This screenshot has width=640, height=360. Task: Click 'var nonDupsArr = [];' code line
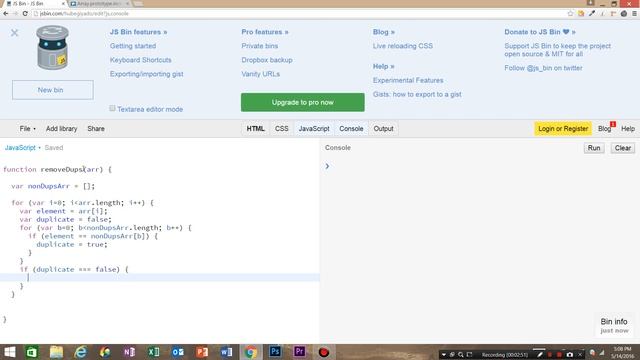[x=53, y=186]
